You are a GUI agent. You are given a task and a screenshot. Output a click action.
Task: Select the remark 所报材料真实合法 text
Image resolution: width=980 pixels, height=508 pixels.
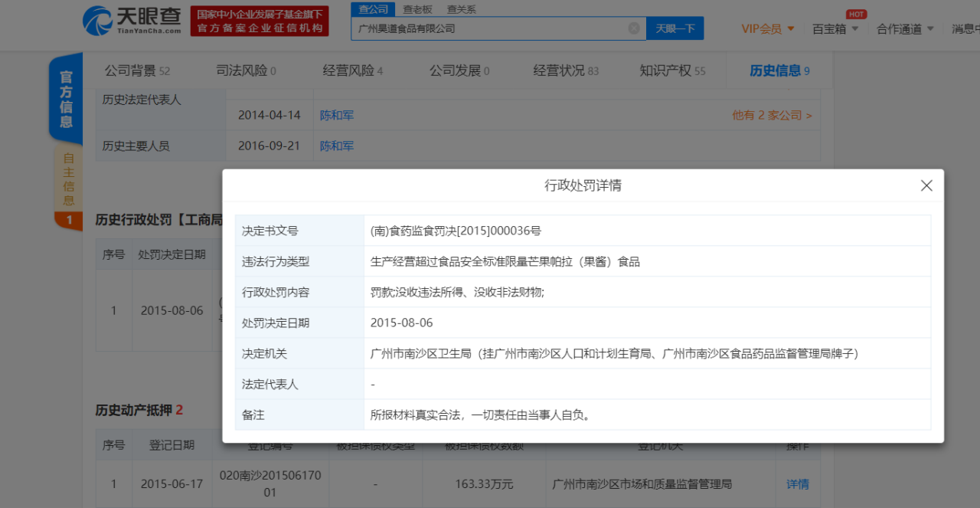coord(480,415)
